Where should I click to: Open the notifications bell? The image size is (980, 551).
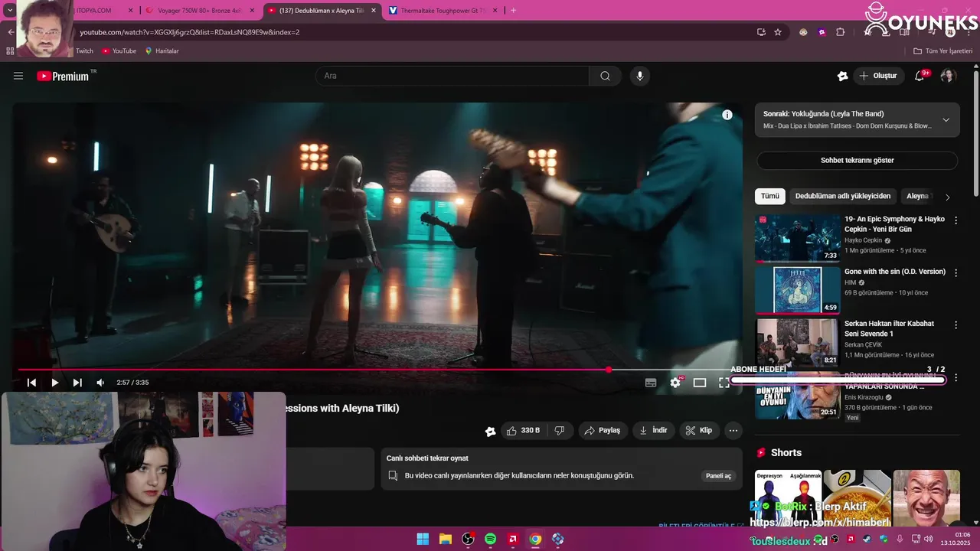(920, 76)
